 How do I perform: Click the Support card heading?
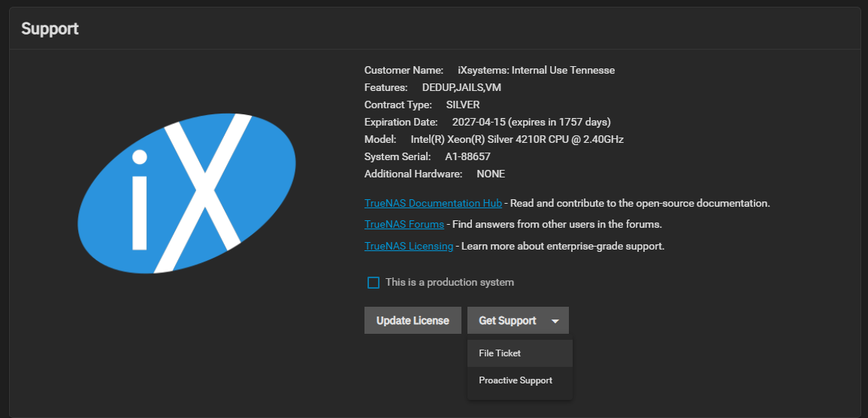click(50, 29)
